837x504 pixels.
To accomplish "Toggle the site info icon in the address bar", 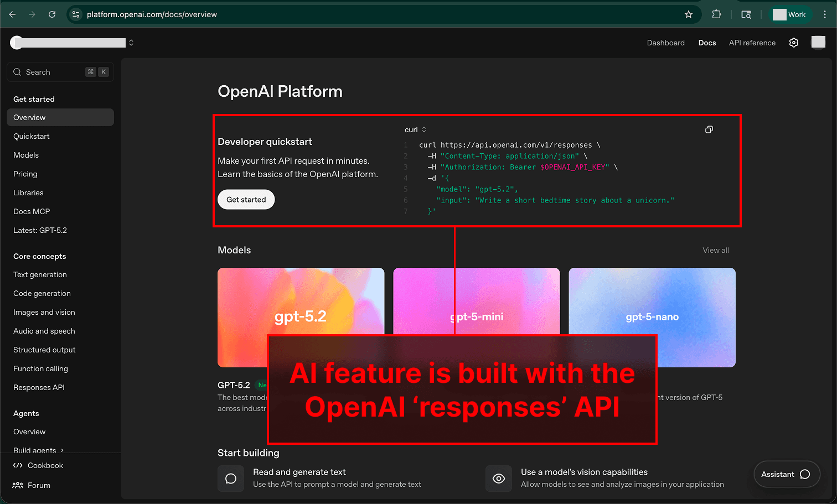I will tap(75, 14).
